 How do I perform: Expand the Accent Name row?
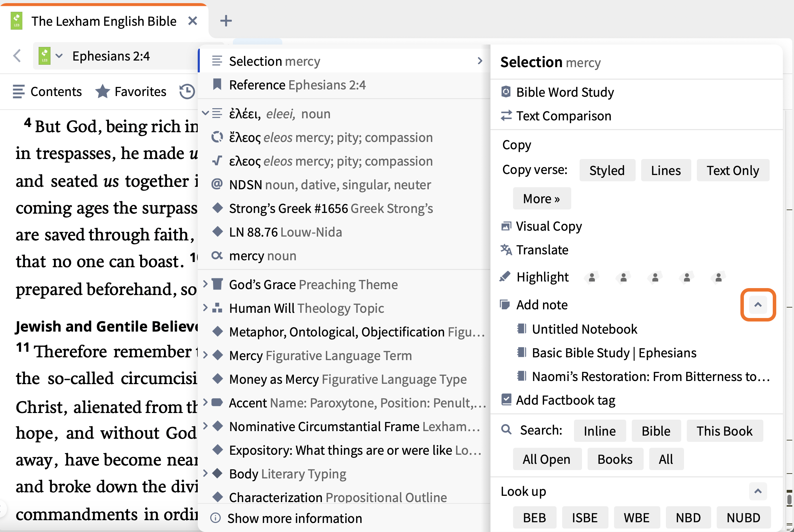(x=205, y=403)
